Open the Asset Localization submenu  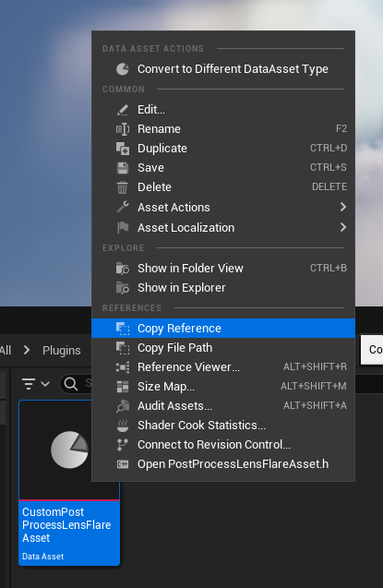click(223, 227)
